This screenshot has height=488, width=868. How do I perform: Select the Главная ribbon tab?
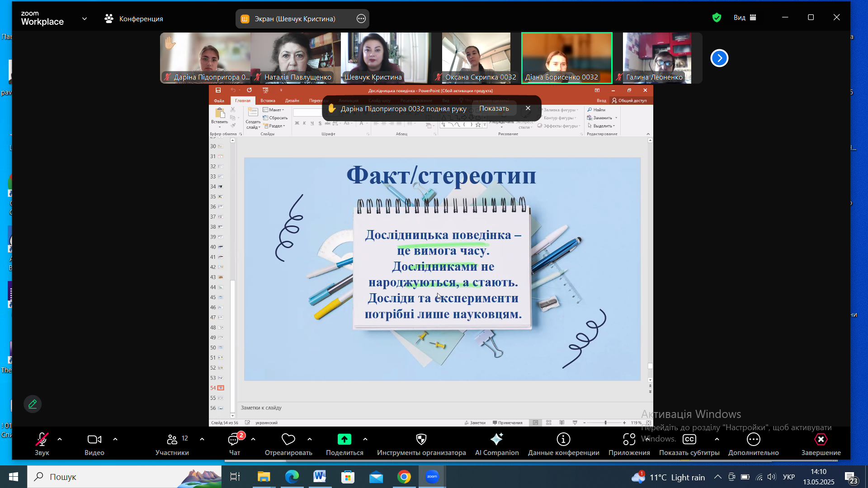point(243,101)
